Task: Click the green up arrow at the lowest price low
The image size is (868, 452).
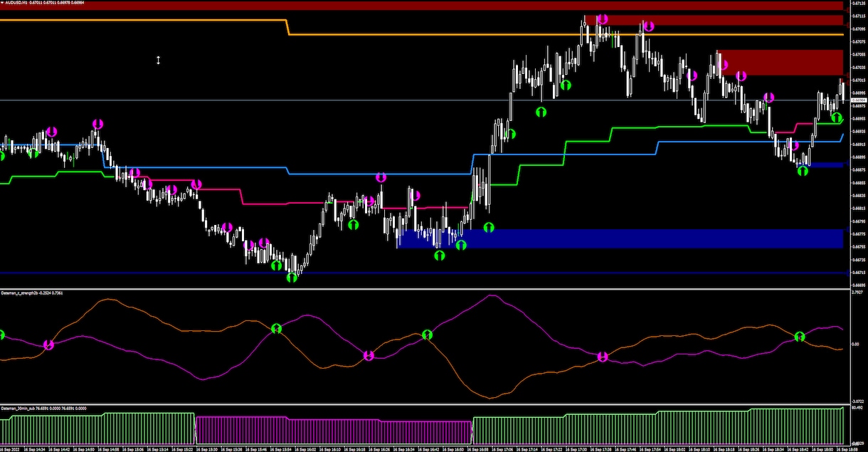Action: click(x=292, y=278)
